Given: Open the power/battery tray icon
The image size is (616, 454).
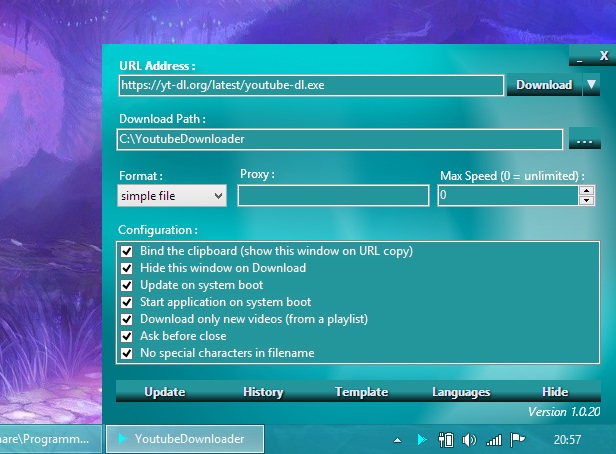Looking at the screenshot, I should click(x=446, y=440).
